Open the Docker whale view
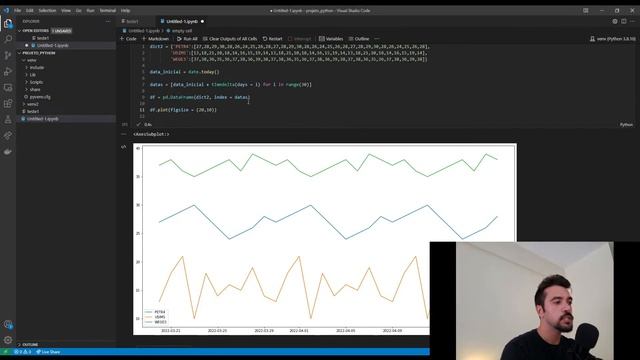The image size is (640, 360). pyautogui.click(x=8, y=151)
